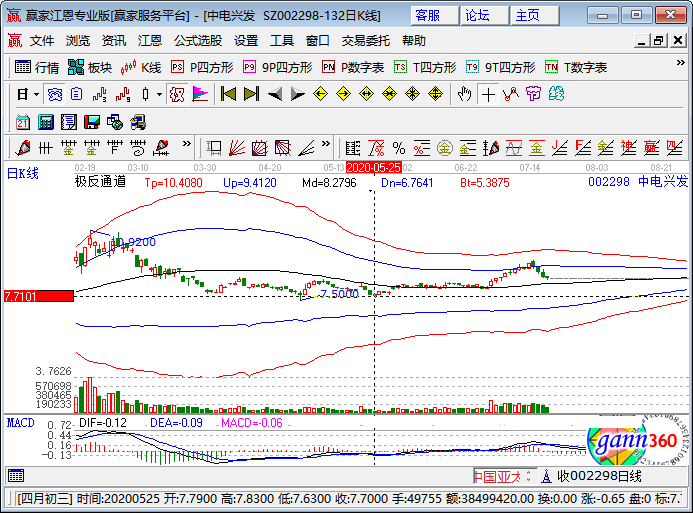The height and width of the screenshot is (513, 693).
Task: Click the yellow diamond left-arrow icon
Action: point(320,94)
